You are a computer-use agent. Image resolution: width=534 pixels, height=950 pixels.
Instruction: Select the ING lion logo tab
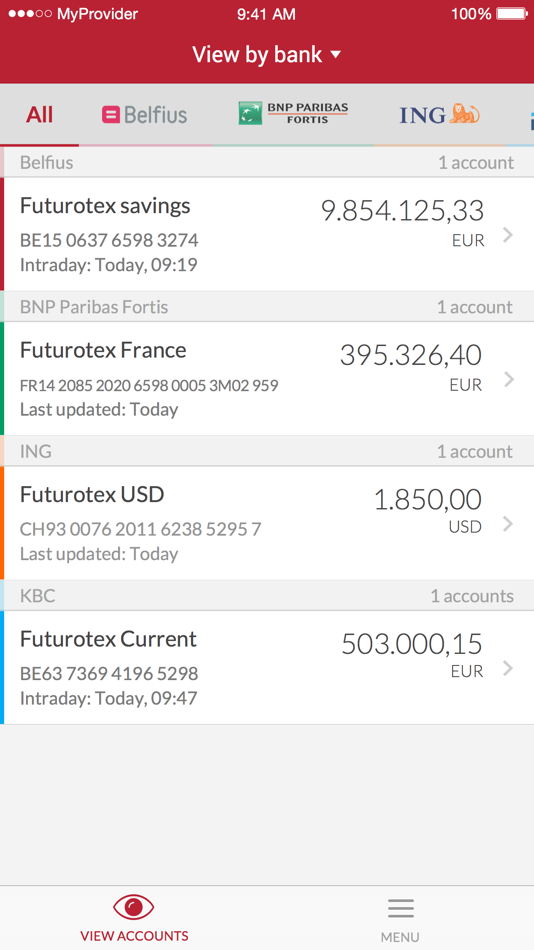tap(439, 114)
